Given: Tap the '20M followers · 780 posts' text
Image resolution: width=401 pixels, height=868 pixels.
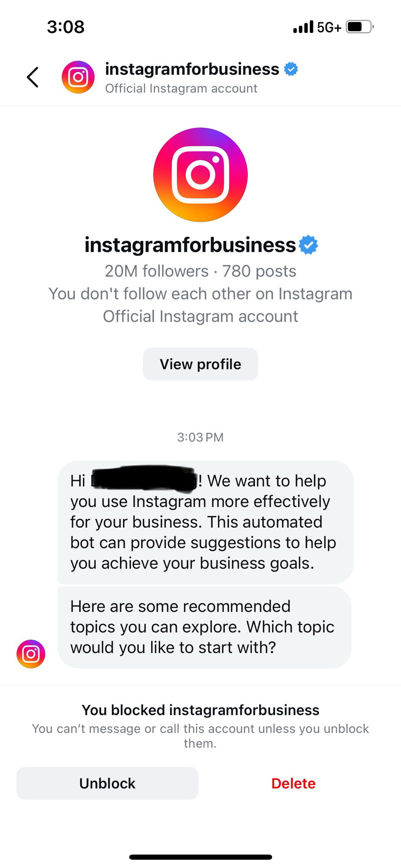Looking at the screenshot, I should [200, 271].
